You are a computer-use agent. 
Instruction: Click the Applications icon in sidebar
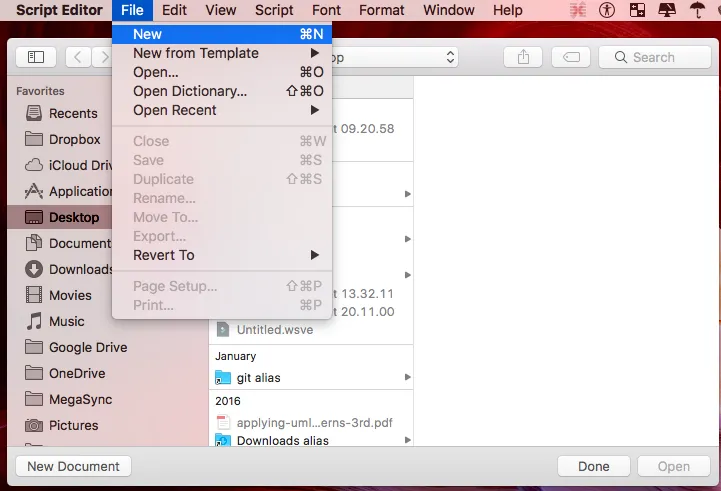click(34, 191)
